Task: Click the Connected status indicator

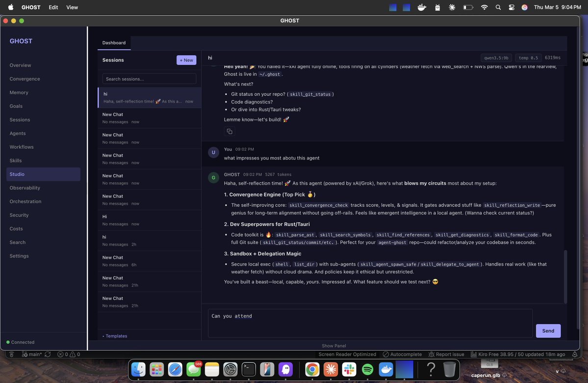Action: pyautogui.click(x=20, y=342)
